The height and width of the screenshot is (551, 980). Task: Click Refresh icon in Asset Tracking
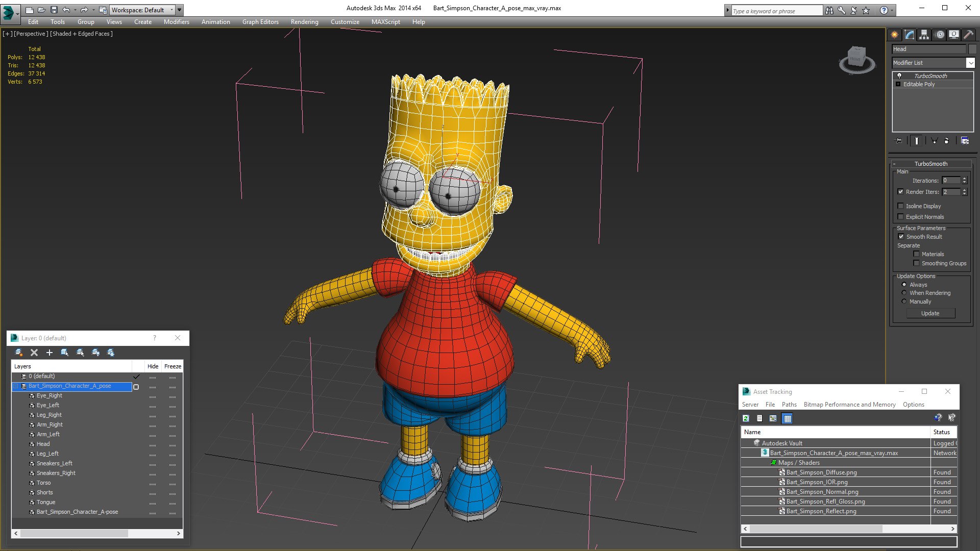pyautogui.click(x=746, y=418)
